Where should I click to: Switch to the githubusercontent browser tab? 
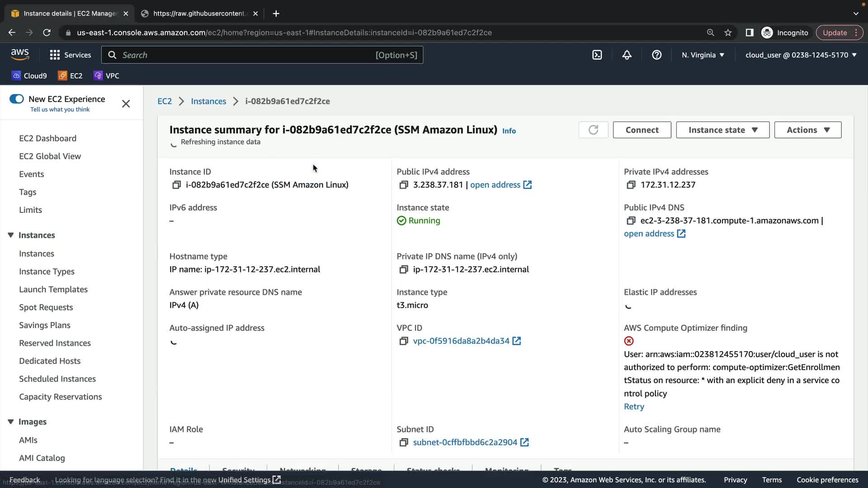click(199, 14)
